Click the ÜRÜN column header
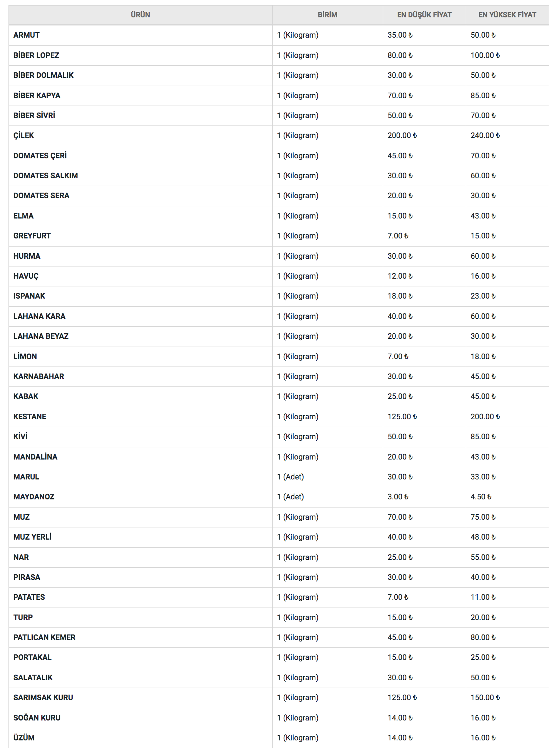 tap(140, 15)
